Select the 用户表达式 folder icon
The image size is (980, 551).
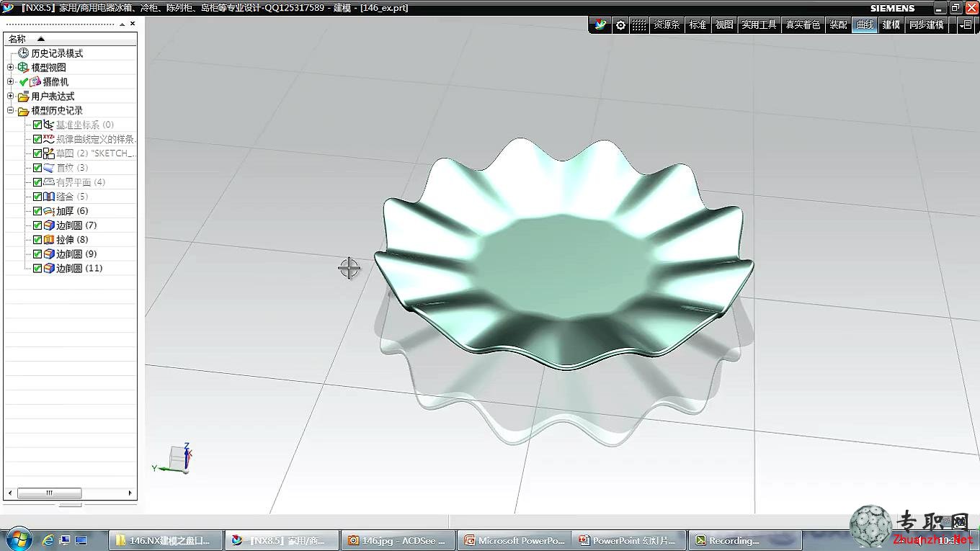click(x=23, y=97)
